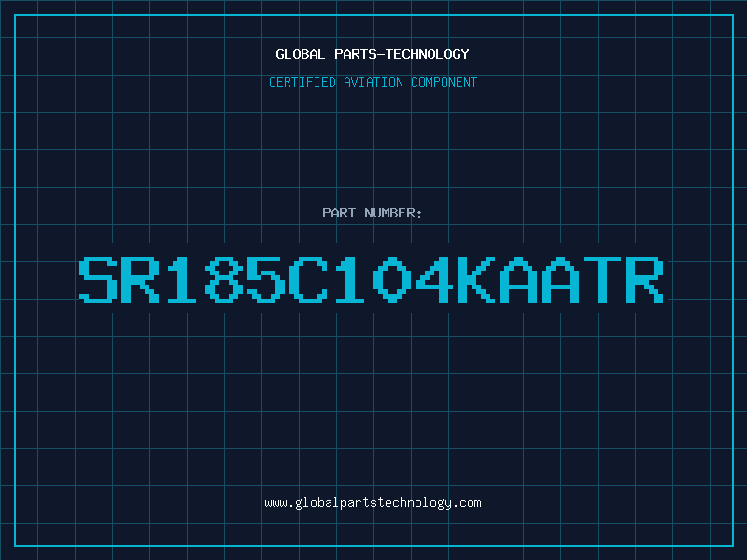Open the www.globalpartstechnology.com link

pyautogui.click(x=373, y=503)
